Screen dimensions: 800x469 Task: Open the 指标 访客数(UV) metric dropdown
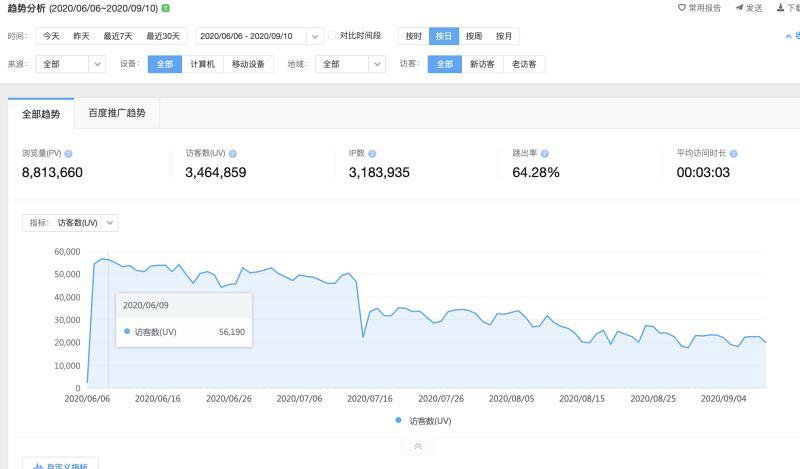coord(70,223)
